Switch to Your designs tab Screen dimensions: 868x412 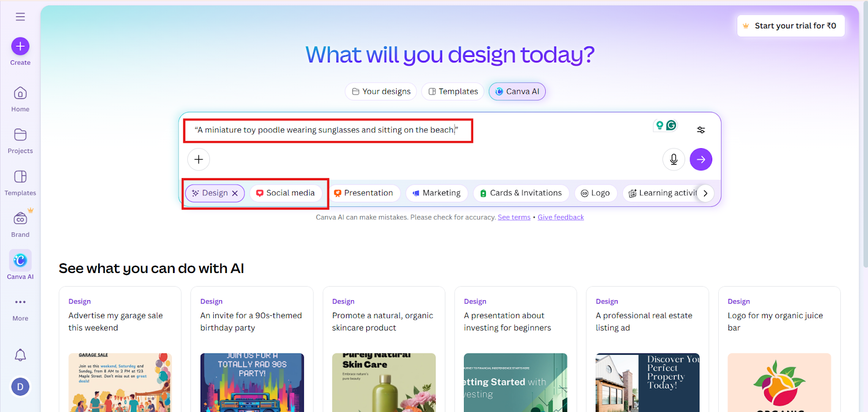click(x=381, y=91)
